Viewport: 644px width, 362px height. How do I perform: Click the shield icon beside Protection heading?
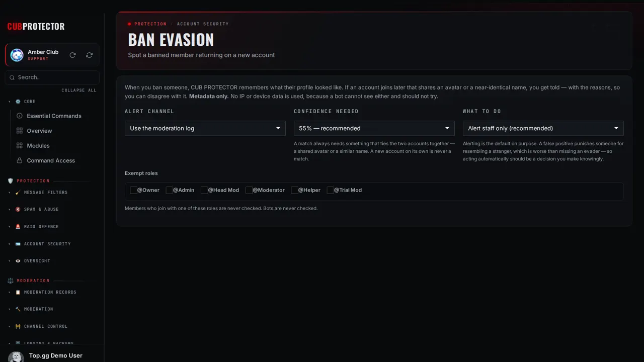point(11,181)
